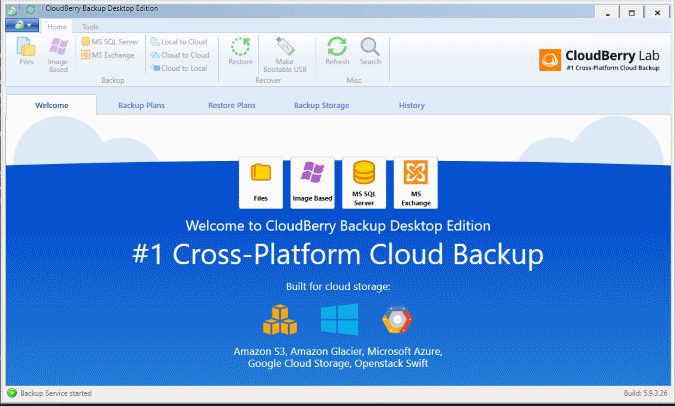
Task: Click 'Welcome to CloudBerry Backup Desktop Edition' text
Action: [338, 226]
